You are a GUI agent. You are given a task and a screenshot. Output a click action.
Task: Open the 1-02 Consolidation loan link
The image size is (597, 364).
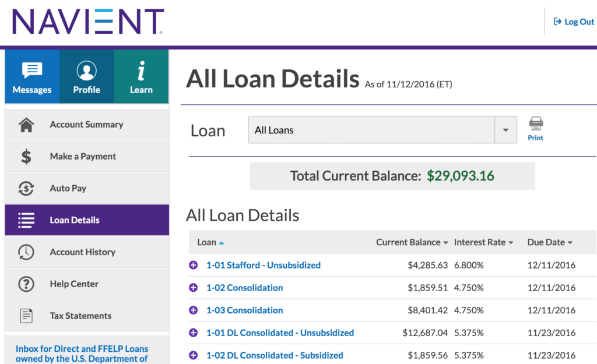coord(244,287)
